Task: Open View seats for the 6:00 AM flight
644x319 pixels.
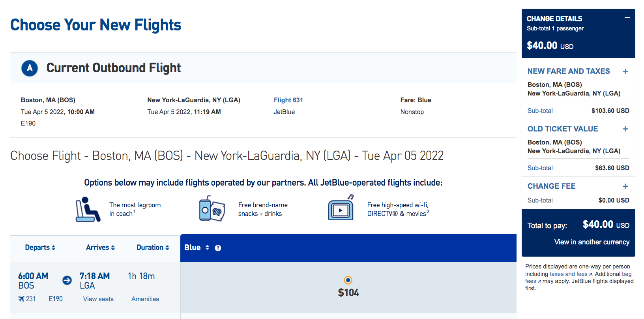Action: point(98,299)
